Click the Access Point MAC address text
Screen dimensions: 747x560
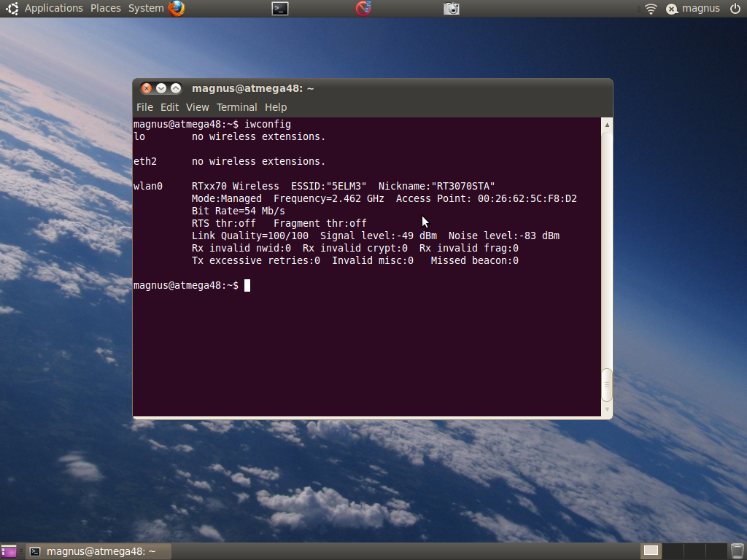[x=527, y=198]
